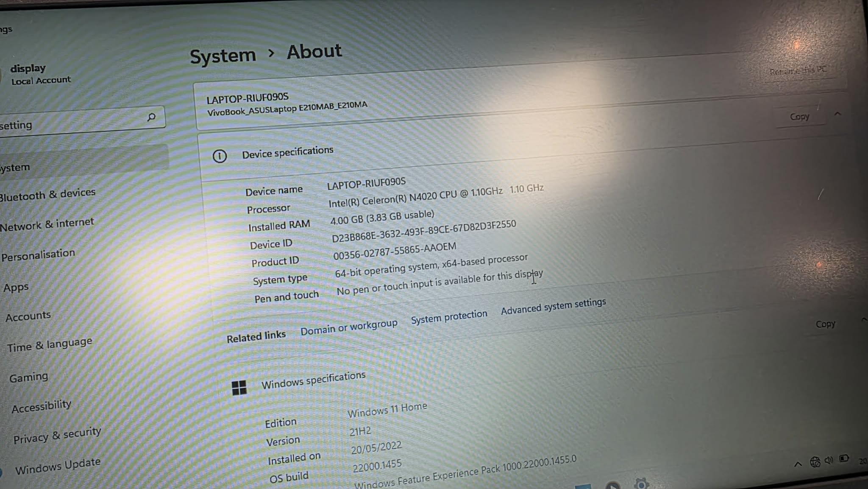Open Windows Update in sidebar

click(x=58, y=466)
